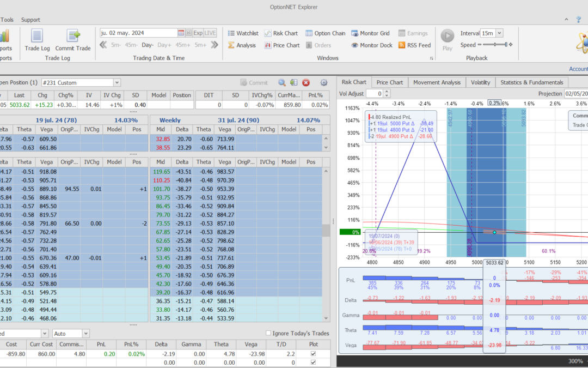This screenshot has height=368, width=588.
Task: Uncheck Plot checkbox in first position row
Action: pyautogui.click(x=312, y=354)
